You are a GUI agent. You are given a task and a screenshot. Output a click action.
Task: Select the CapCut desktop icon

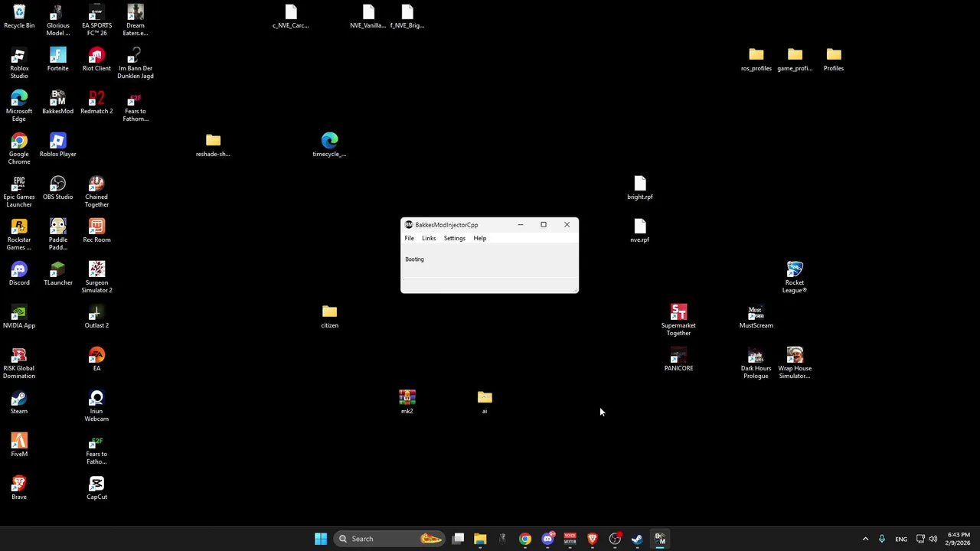click(96, 488)
